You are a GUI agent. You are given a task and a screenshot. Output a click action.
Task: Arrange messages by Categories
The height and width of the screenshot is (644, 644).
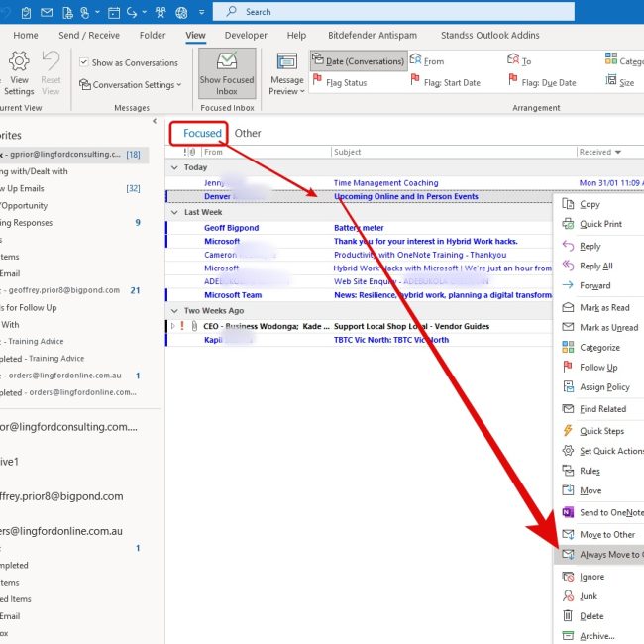click(624, 60)
